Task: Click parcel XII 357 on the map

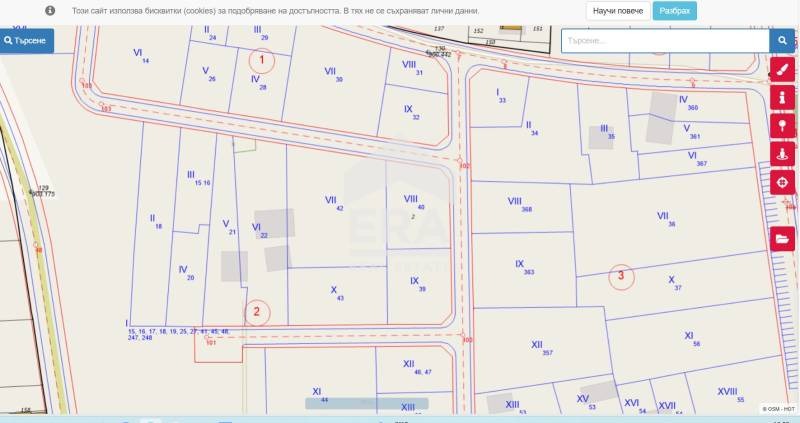Action: coord(546,347)
